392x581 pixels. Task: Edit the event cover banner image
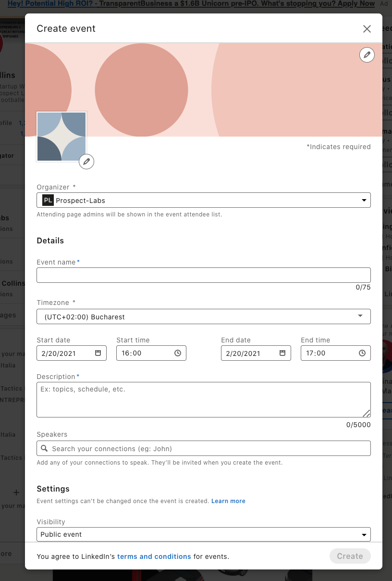click(367, 55)
